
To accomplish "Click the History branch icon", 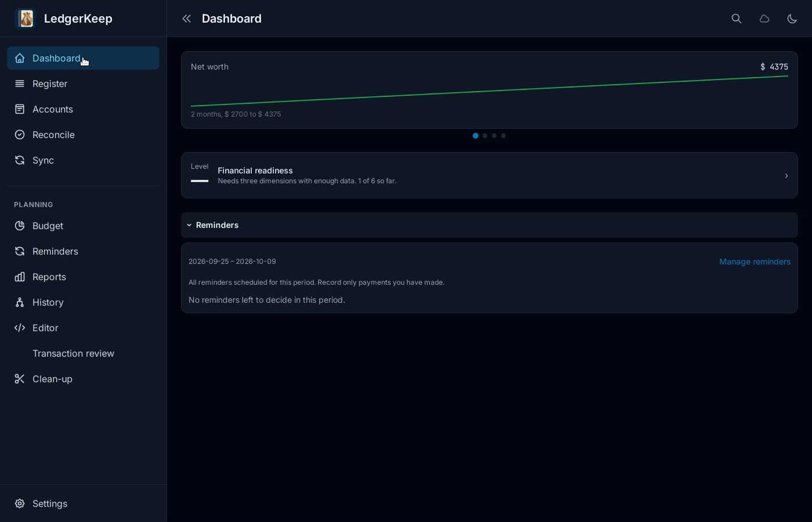I will 20,302.
